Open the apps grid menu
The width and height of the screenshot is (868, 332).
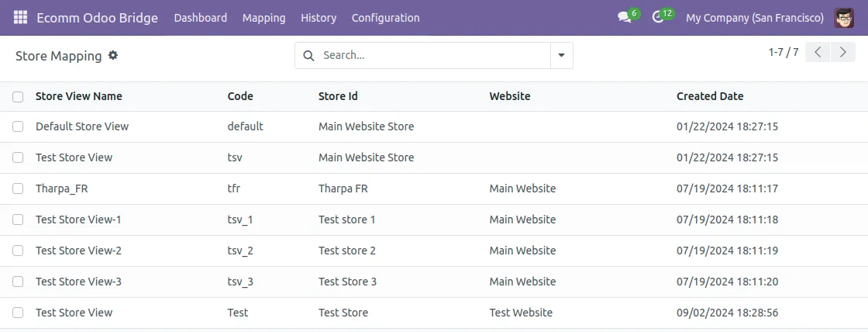pyautogui.click(x=20, y=18)
